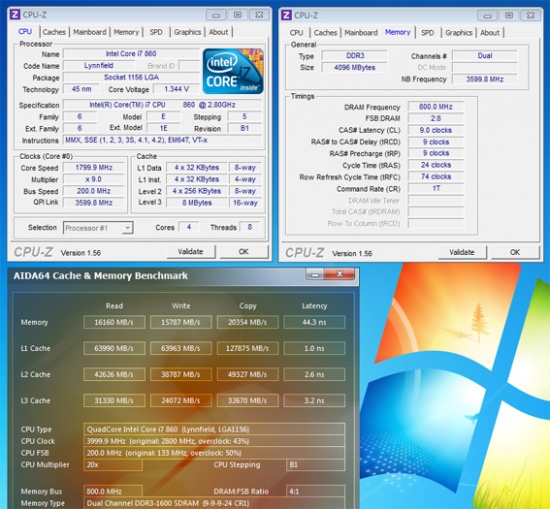
Task: Click Validate in left CPU-Z window
Action: 190,252
